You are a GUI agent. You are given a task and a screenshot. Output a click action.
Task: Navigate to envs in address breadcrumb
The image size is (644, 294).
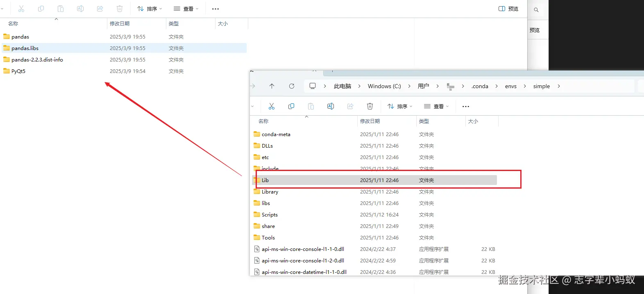click(x=511, y=86)
